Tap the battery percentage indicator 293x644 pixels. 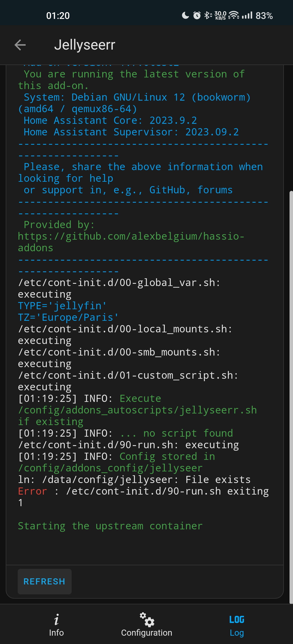pos(263,15)
